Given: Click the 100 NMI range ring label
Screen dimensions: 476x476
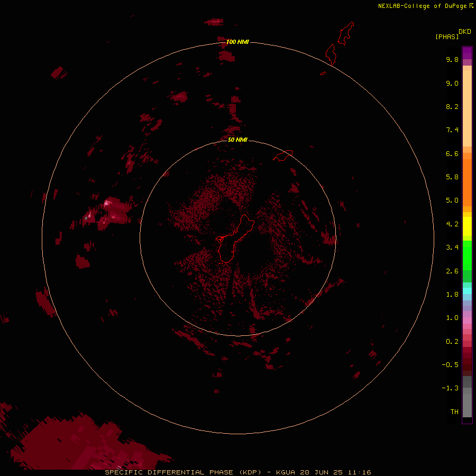Looking at the screenshot, I should pyautogui.click(x=237, y=42).
